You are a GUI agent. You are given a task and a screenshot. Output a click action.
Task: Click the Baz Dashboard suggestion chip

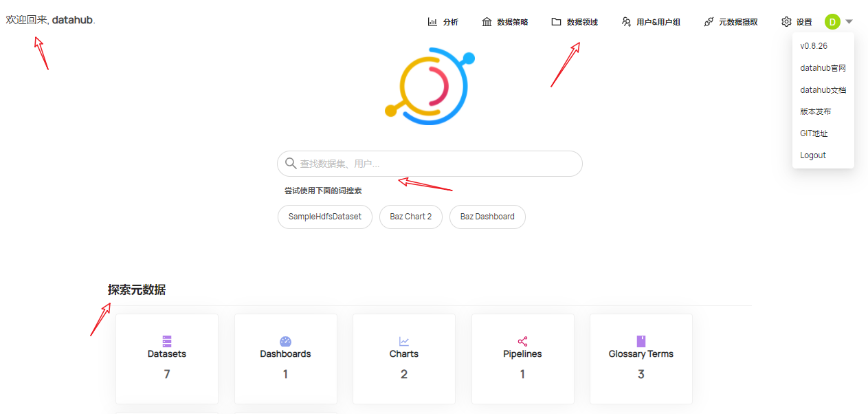(487, 216)
